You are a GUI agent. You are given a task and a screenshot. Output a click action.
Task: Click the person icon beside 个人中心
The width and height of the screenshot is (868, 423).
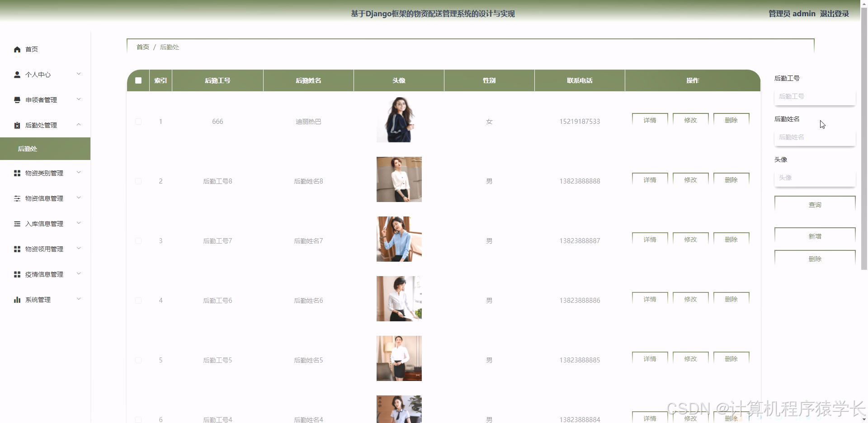[x=17, y=75]
